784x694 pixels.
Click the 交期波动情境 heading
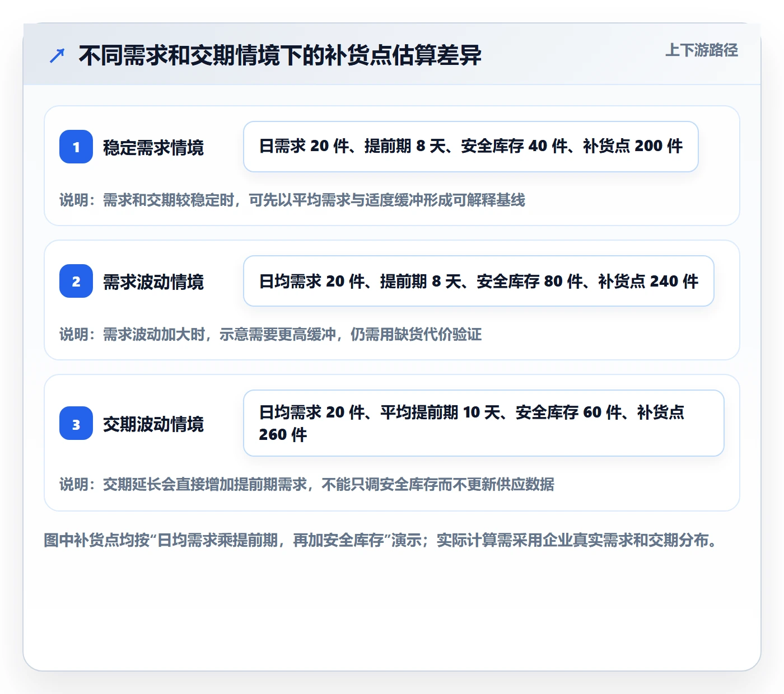153,424
